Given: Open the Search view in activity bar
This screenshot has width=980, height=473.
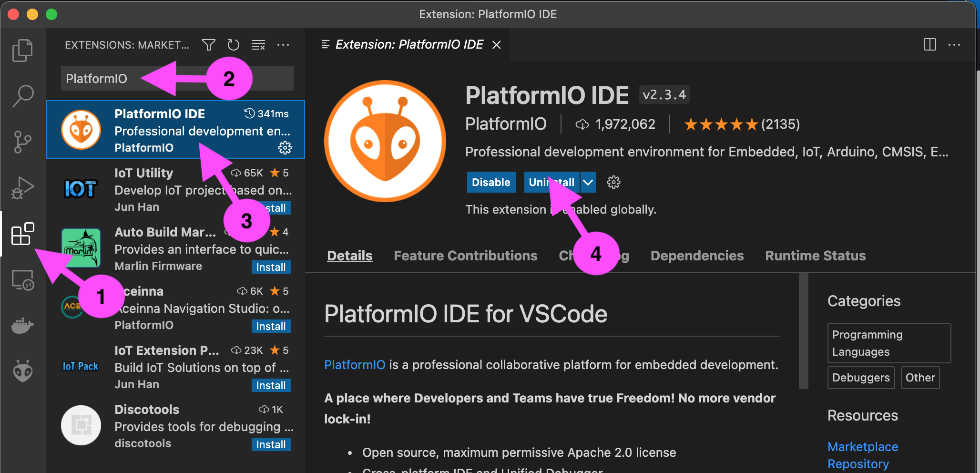Looking at the screenshot, I should [x=22, y=96].
